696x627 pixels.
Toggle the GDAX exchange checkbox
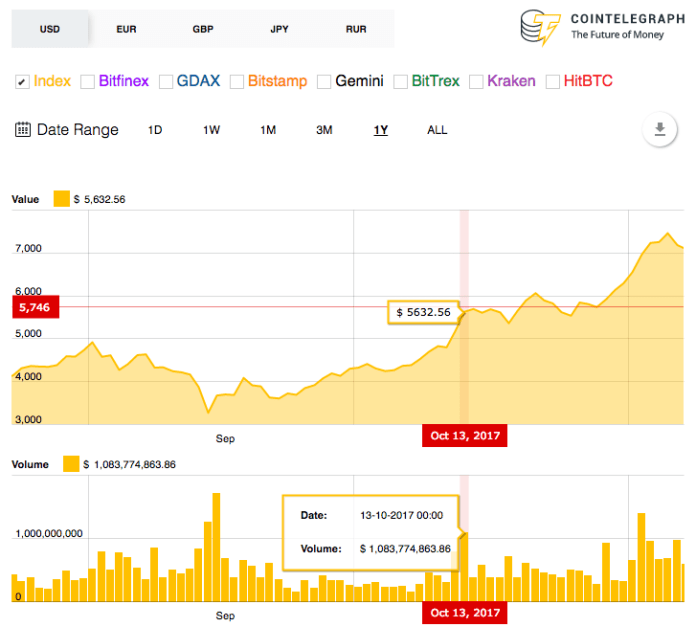(165, 81)
